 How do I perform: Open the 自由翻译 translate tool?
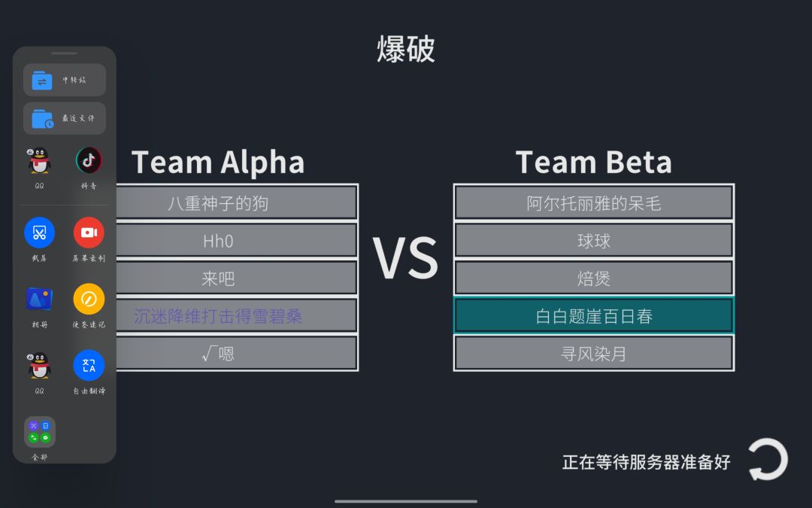click(x=89, y=366)
